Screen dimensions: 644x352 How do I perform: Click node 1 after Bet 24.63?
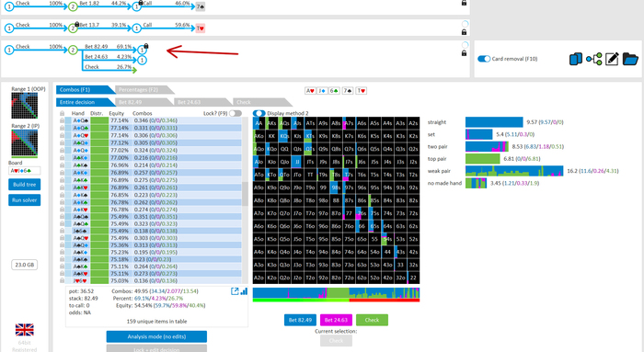click(x=142, y=61)
